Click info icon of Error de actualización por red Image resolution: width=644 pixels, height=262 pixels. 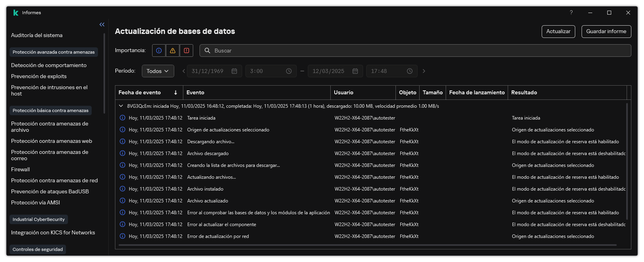pos(122,236)
